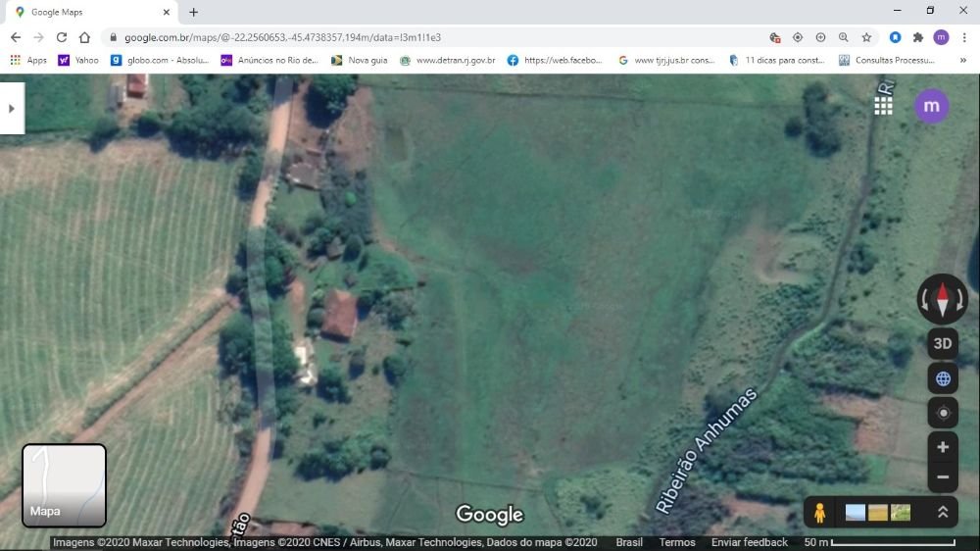Open www.tjrj.jus.br bookmark
980x551 pixels.
[666, 60]
